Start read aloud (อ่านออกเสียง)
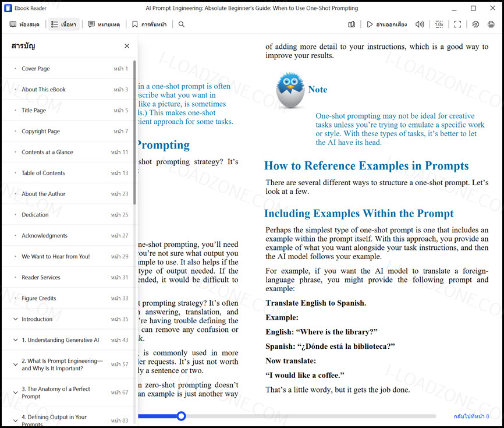 [x=387, y=24]
